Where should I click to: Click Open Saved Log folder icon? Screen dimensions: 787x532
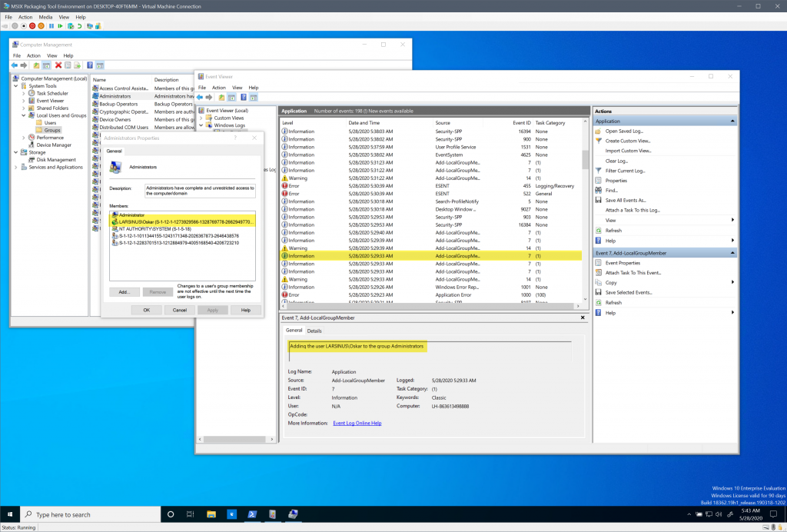click(x=598, y=131)
